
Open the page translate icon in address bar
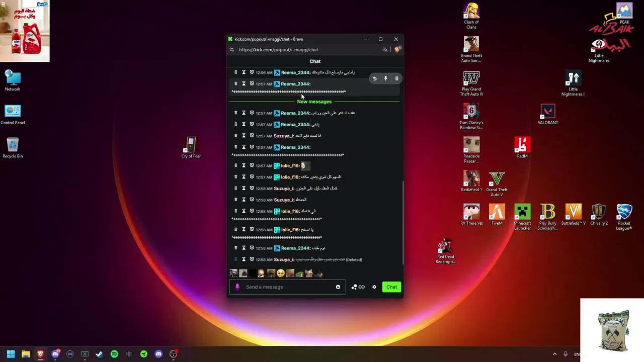[x=385, y=50]
